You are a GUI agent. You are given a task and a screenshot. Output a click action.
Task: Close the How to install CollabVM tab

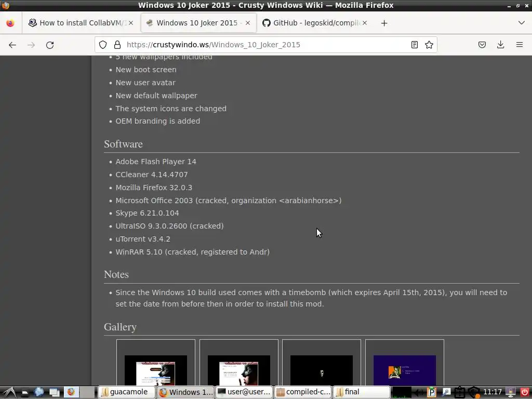[131, 23]
